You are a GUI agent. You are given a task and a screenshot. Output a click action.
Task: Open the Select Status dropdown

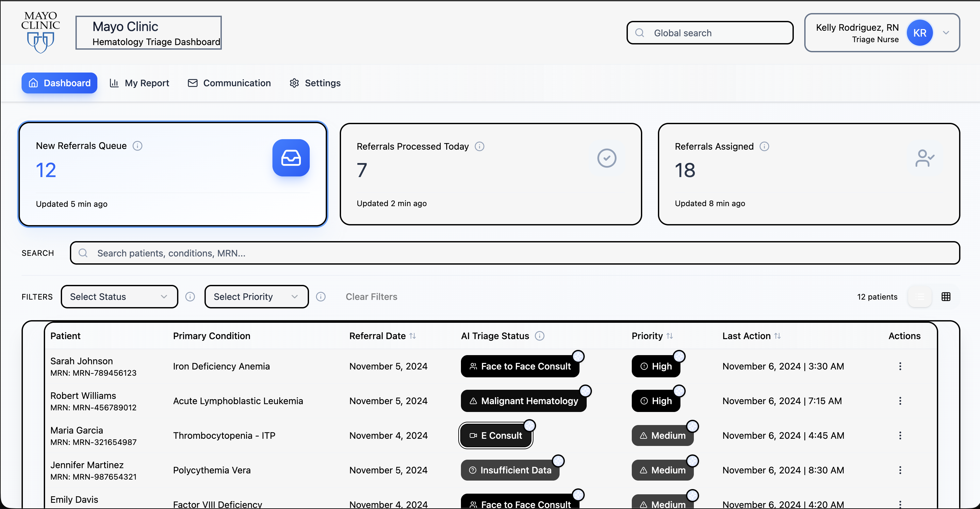[x=119, y=297]
